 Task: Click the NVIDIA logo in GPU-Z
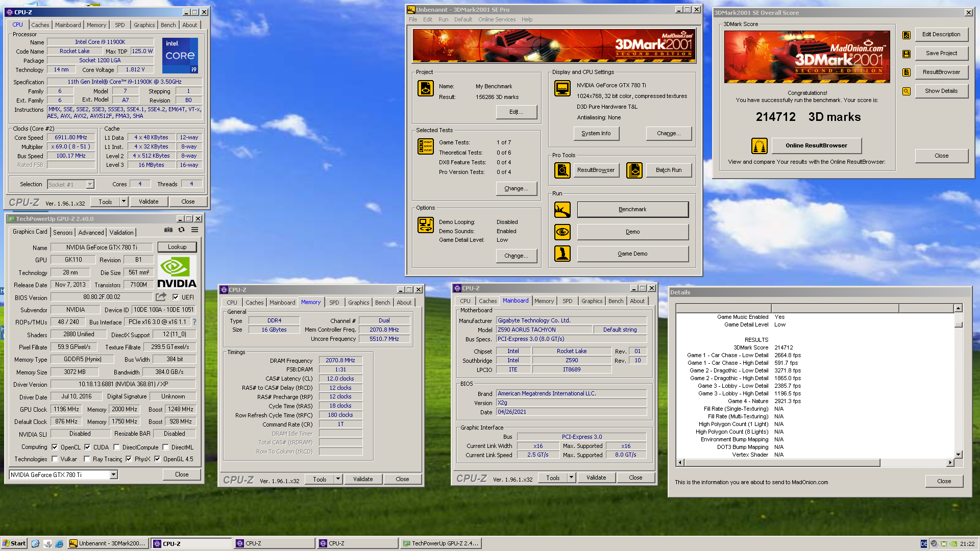177,272
